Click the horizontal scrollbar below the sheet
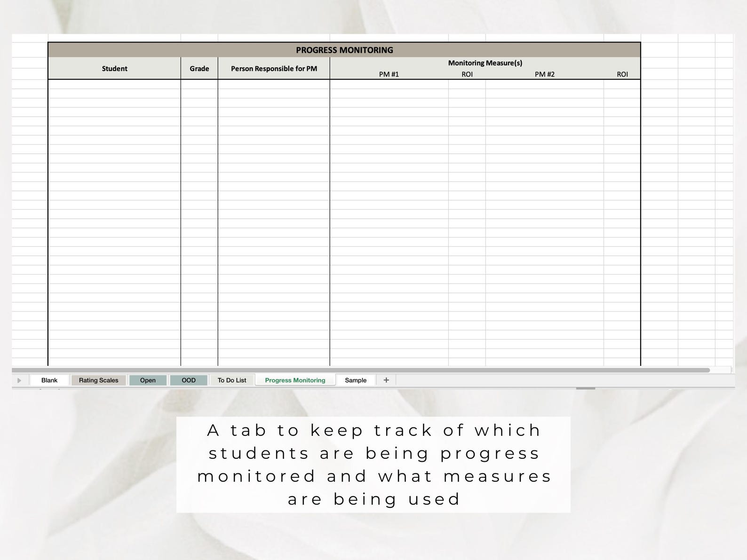This screenshot has width=747, height=560. [361, 370]
